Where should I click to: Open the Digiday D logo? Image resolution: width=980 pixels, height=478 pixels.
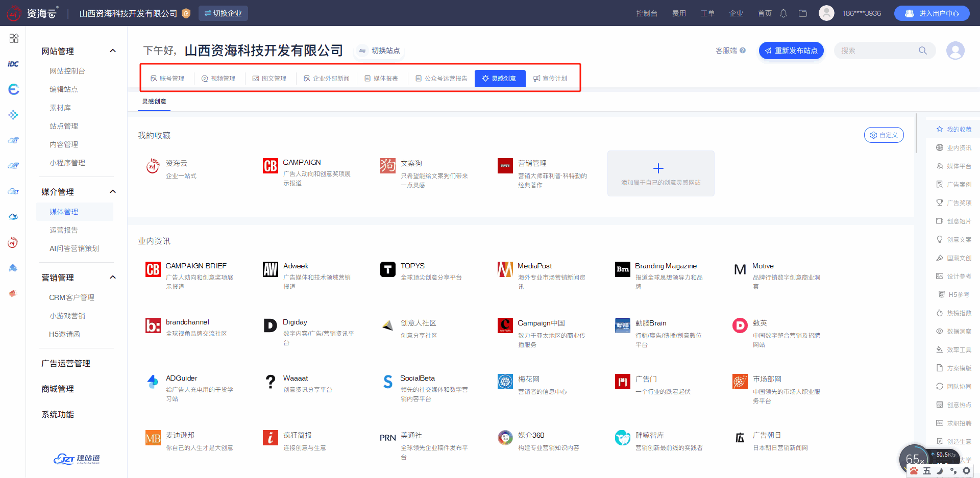coord(271,325)
